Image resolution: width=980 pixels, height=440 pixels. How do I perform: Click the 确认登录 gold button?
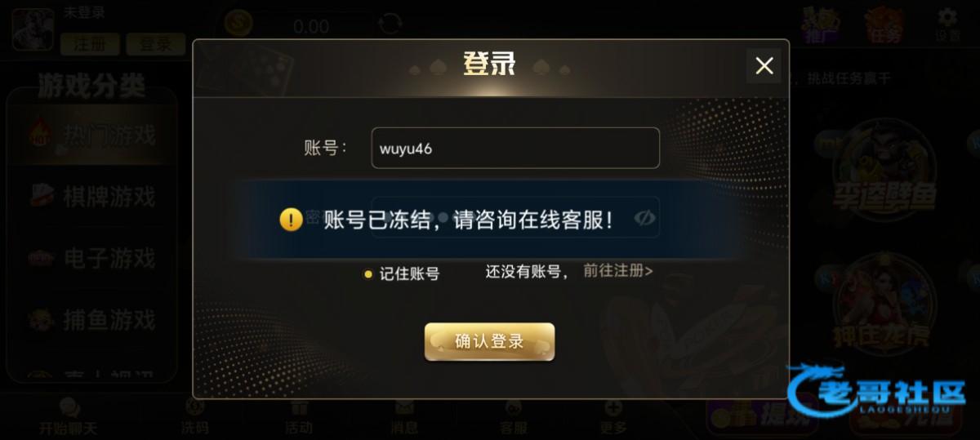pos(489,341)
